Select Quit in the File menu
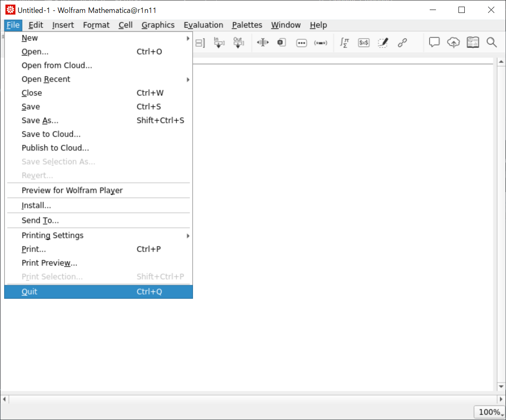This screenshot has width=506, height=420. tap(30, 292)
